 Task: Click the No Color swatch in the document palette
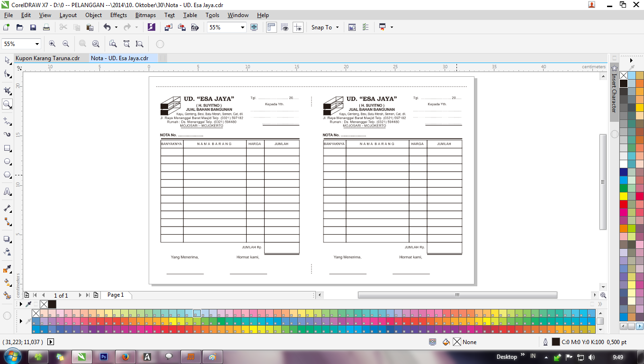tap(44, 304)
